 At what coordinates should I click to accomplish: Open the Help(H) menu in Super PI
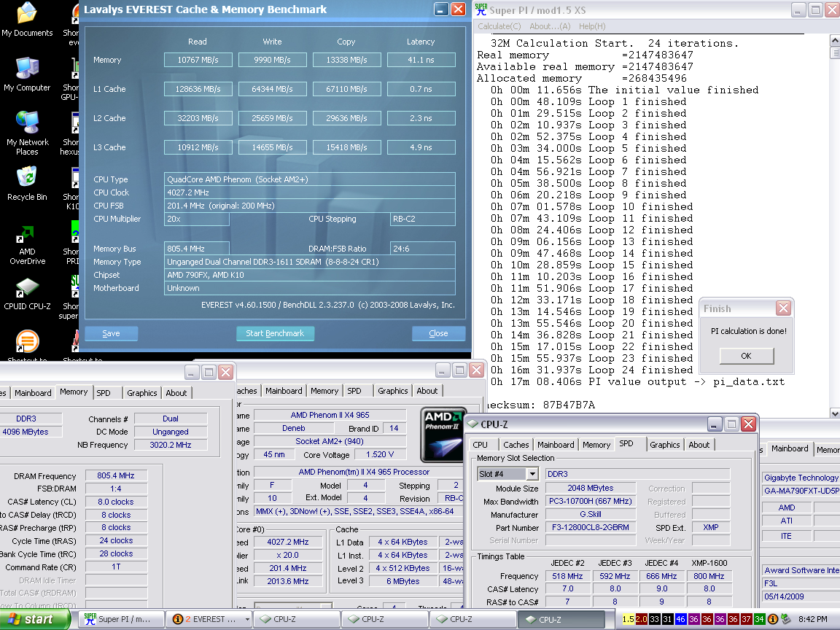point(592,26)
